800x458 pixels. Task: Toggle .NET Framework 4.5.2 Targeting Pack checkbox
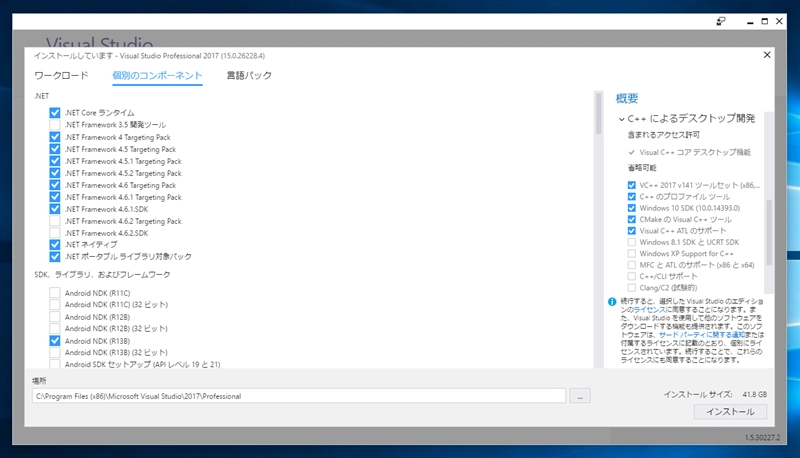click(55, 173)
